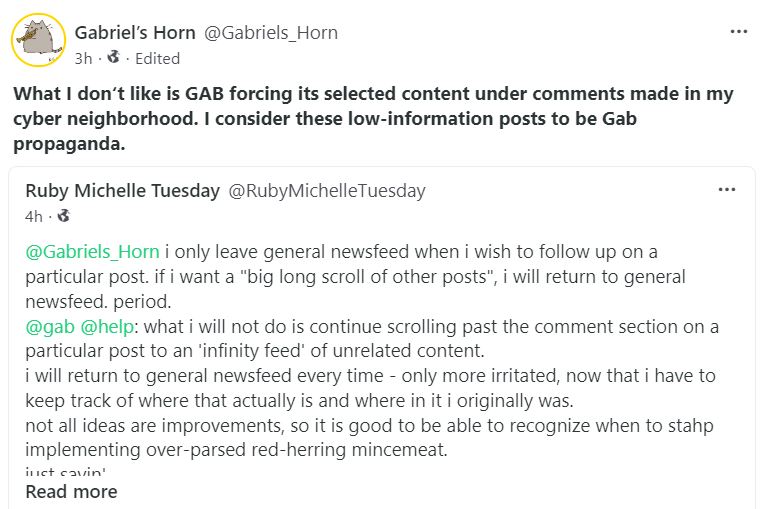Open Ruby Michelle Tuesday's profile name
761x509 pixels.
pyautogui.click(x=122, y=191)
